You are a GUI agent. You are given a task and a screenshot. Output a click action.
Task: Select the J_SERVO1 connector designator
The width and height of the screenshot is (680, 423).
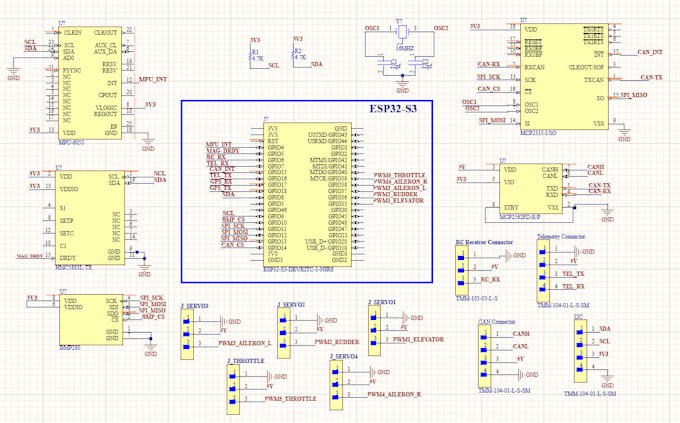click(x=382, y=302)
